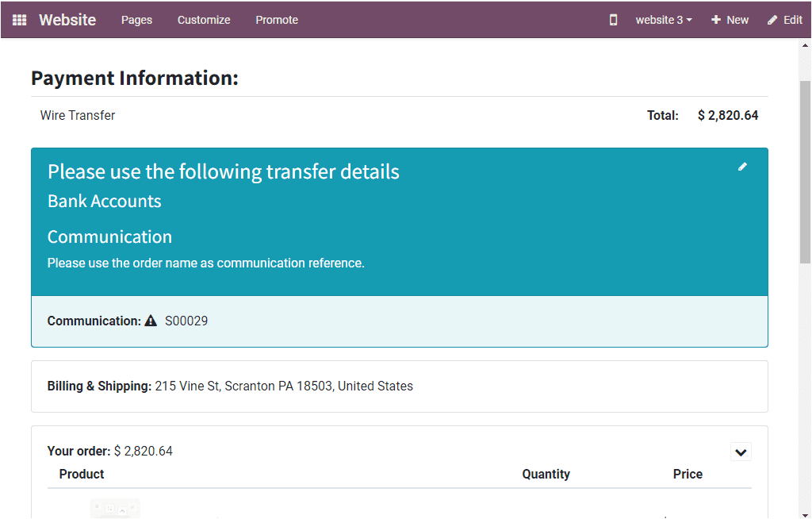Select the Edit pencil icon in the top bar
Viewport: 812px width, 519px height.
(771, 19)
